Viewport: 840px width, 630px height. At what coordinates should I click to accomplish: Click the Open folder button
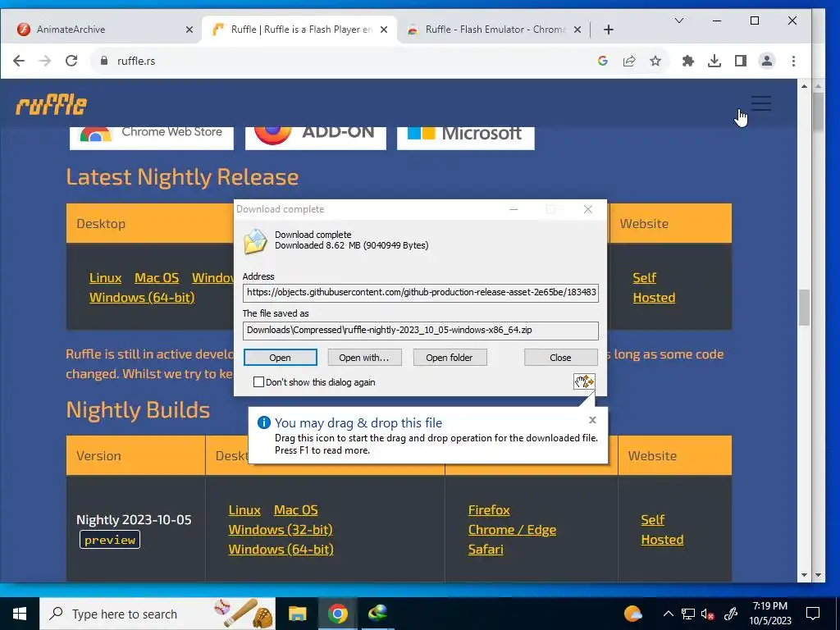[x=450, y=358]
